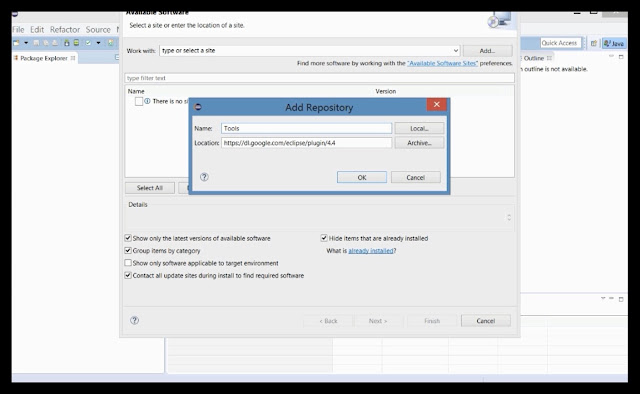Click the grayed Finish button

[432, 321]
